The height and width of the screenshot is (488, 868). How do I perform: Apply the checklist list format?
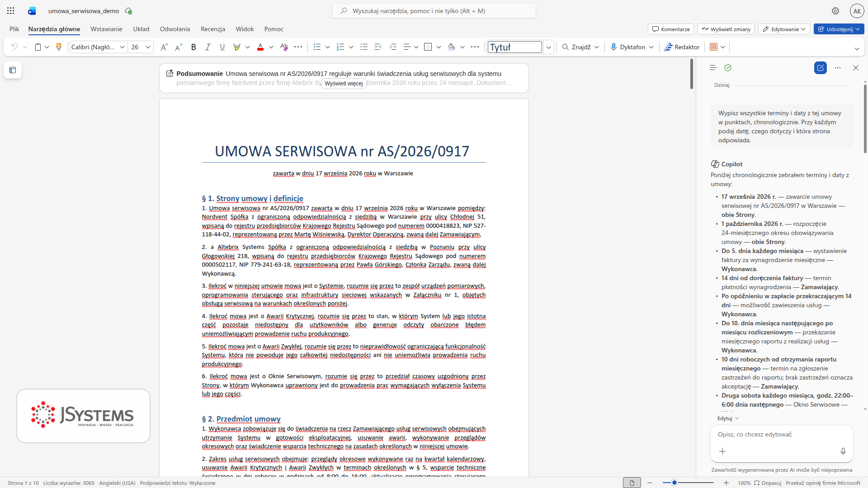click(x=364, y=47)
